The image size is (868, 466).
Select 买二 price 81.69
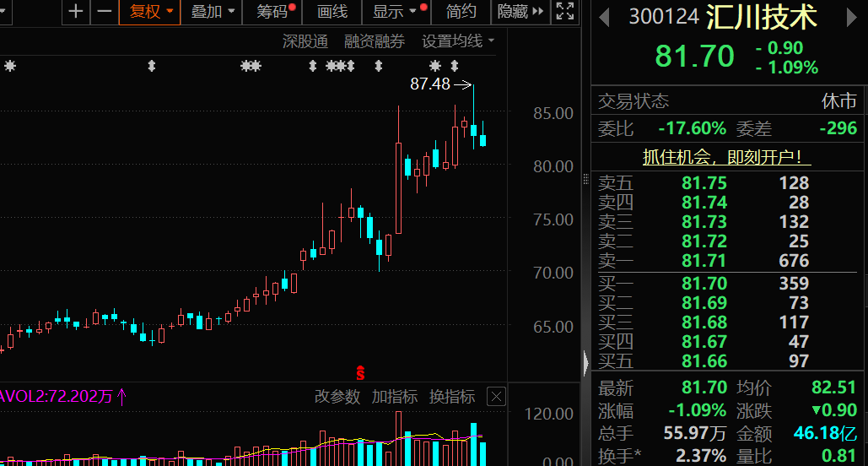tap(704, 302)
